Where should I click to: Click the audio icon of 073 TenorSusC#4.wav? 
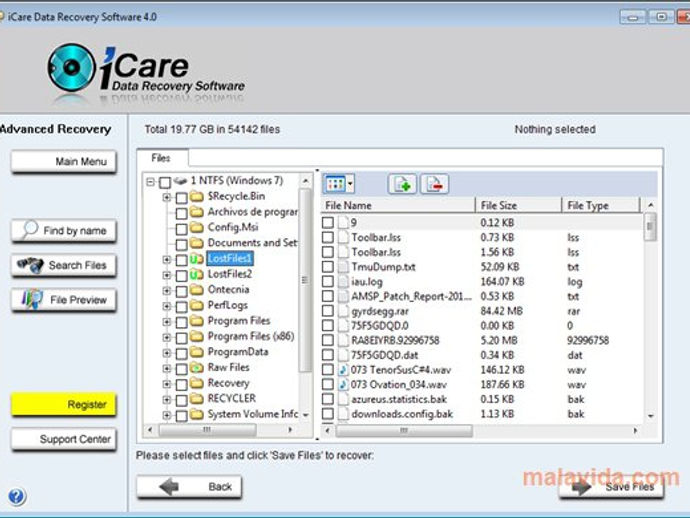(x=343, y=370)
